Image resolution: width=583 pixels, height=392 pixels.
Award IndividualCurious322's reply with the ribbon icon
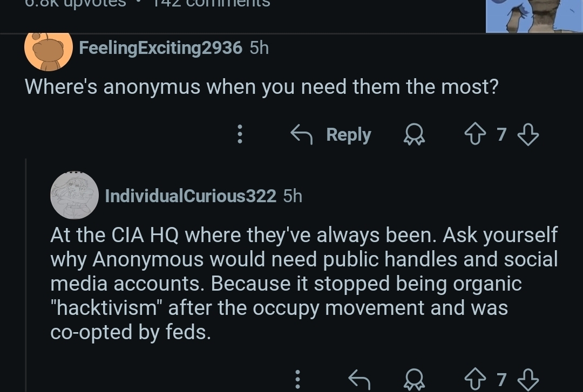click(414, 380)
